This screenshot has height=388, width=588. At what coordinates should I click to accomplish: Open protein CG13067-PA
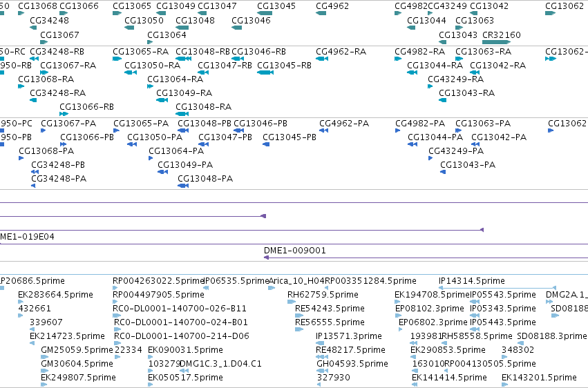pos(68,124)
